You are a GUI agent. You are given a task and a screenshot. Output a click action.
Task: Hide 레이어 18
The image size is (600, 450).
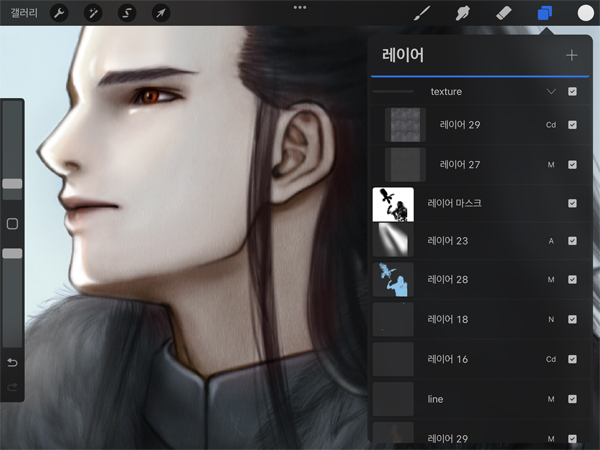pos(572,319)
